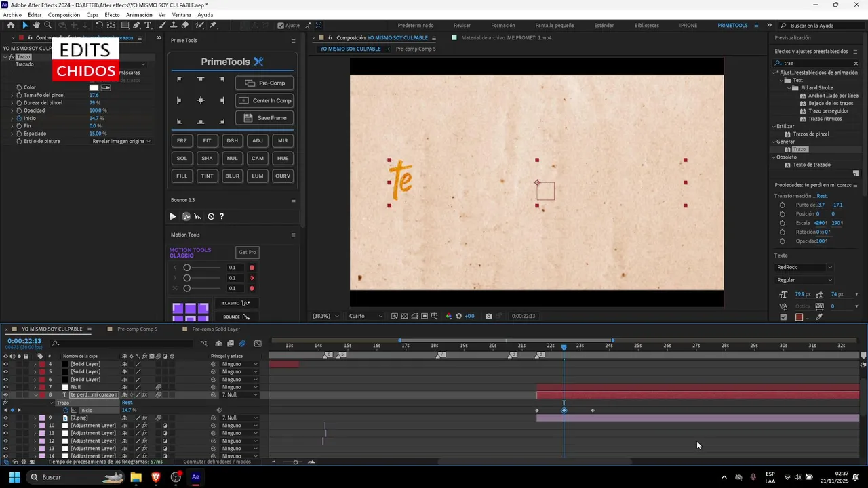Open the Cuarto resolution dropdown
Viewport: 868px width, 488px height.
click(x=366, y=316)
